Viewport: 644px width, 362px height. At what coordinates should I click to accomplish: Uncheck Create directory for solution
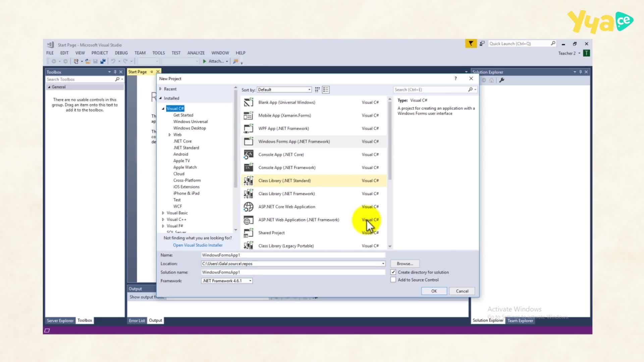pos(393,272)
